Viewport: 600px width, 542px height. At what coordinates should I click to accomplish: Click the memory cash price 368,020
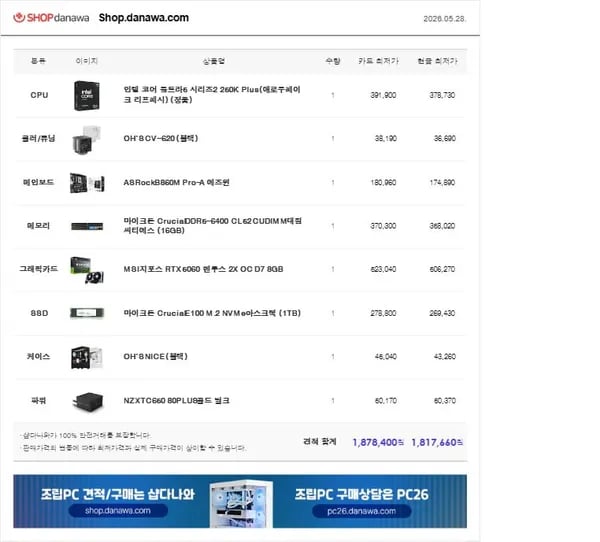coord(442,226)
